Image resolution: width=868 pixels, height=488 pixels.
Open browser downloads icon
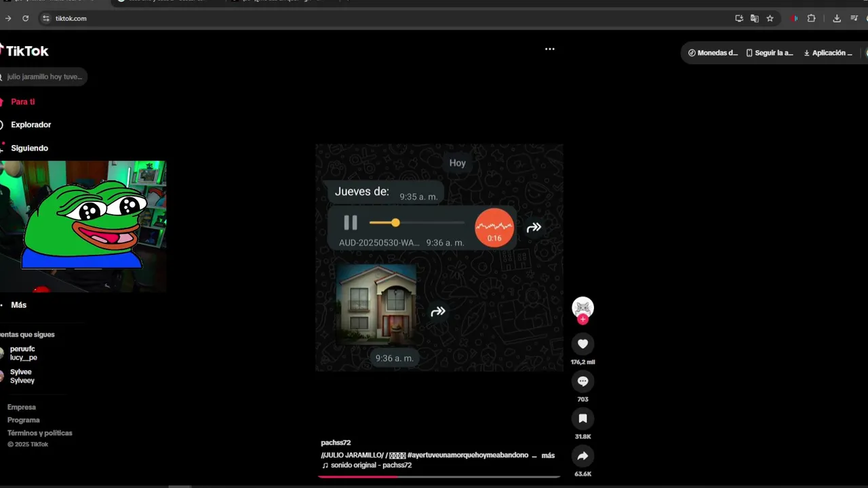(837, 18)
